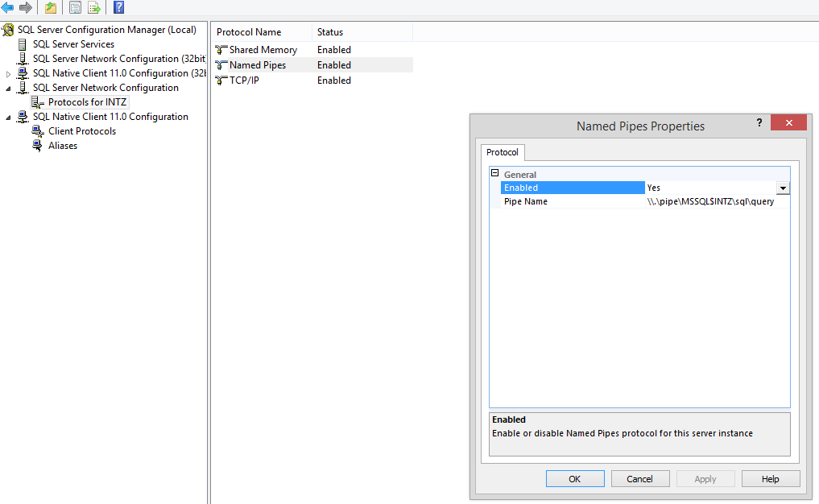Viewport: 819px width, 504px height.
Task: Select SQL Server Services tree label
Action: point(73,44)
